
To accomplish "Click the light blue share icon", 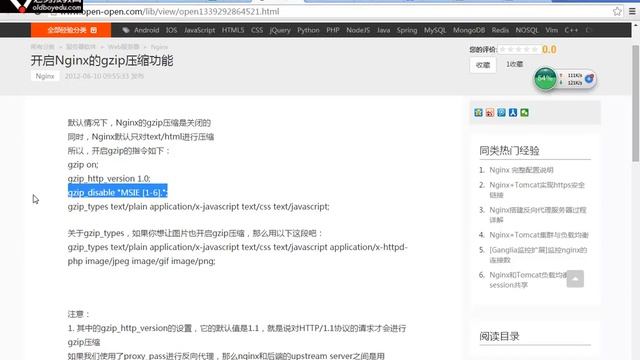I will click(501, 113).
